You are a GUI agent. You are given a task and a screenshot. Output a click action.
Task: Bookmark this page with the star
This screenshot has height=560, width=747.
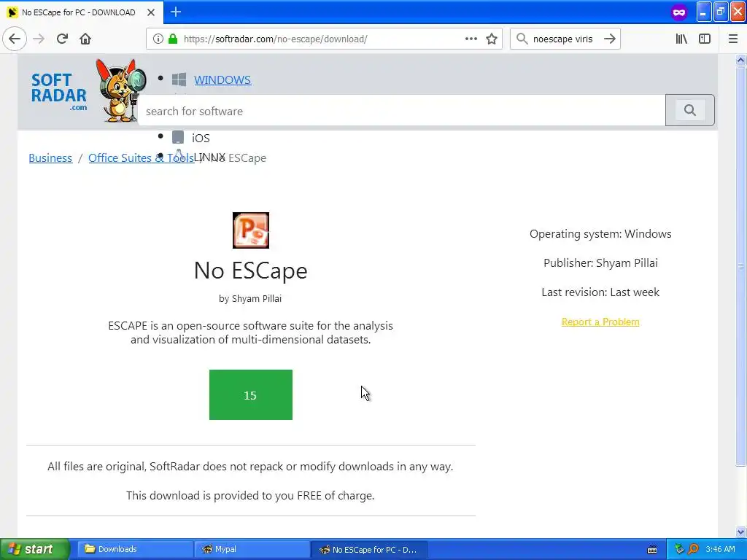click(x=492, y=39)
